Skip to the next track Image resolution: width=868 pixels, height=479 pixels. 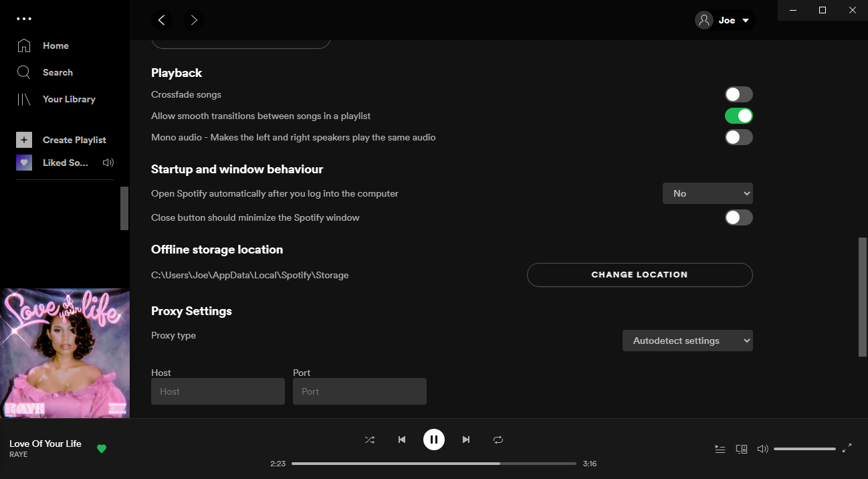pyautogui.click(x=466, y=440)
